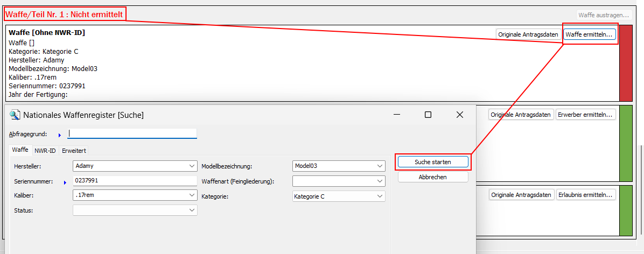This screenshot has height=254, width=644.
Task: Expand the empty Status dropdown
Action: pos(192,210)
